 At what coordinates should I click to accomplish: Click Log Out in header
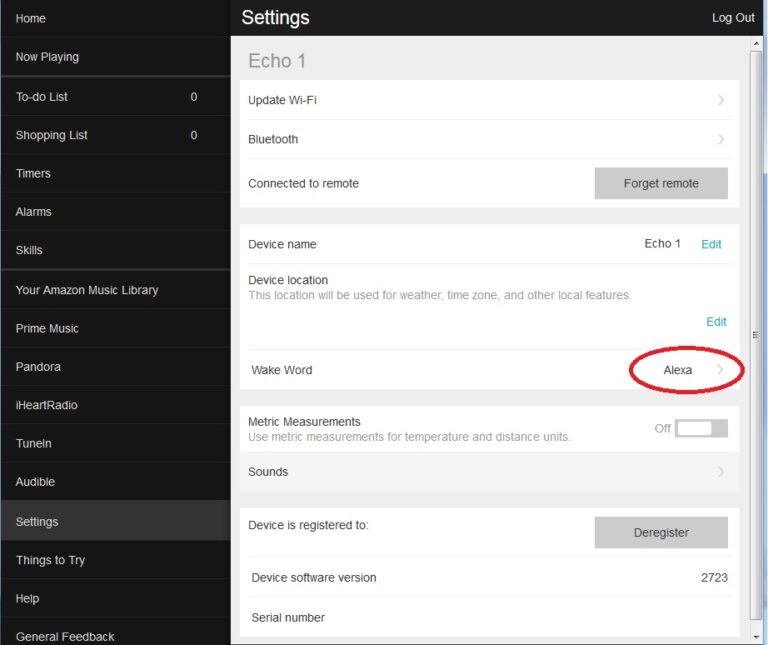[x=733, y=18]
